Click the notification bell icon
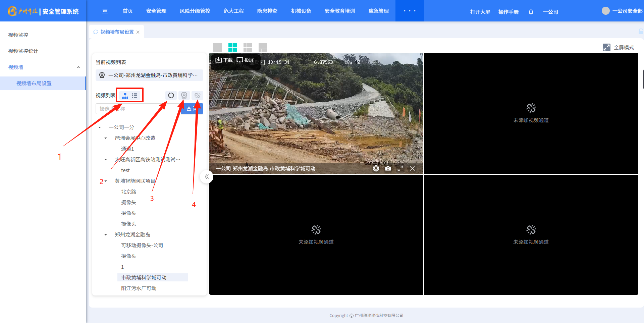The width and height of the screenshot is (644, 323). [x=531, y=12]
